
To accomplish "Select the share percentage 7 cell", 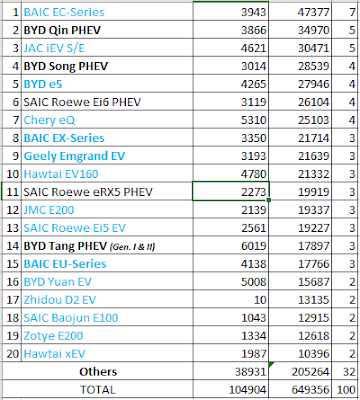I will 345,12.
